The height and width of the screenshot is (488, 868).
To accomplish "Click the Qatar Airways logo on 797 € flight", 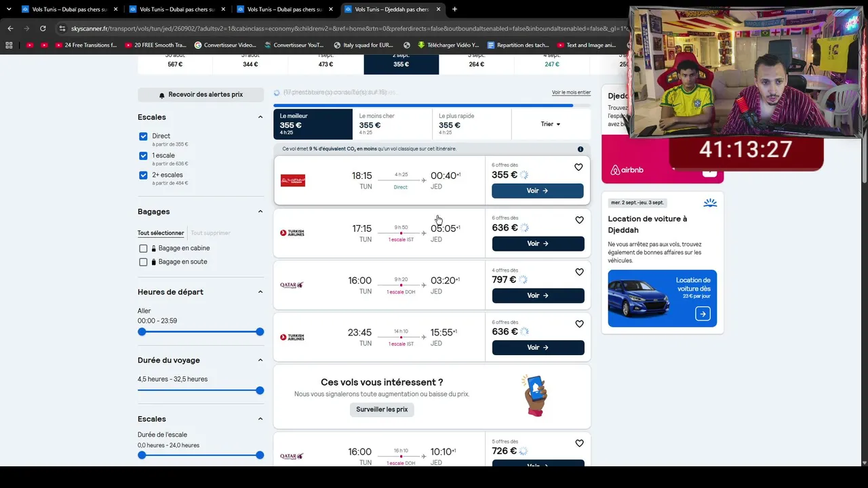I will point(292,285).
